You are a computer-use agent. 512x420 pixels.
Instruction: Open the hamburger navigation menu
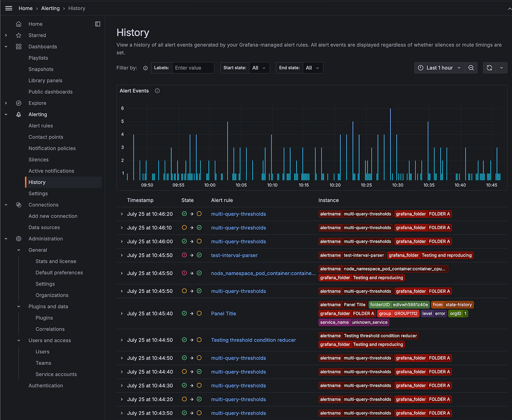click(9, 8)
